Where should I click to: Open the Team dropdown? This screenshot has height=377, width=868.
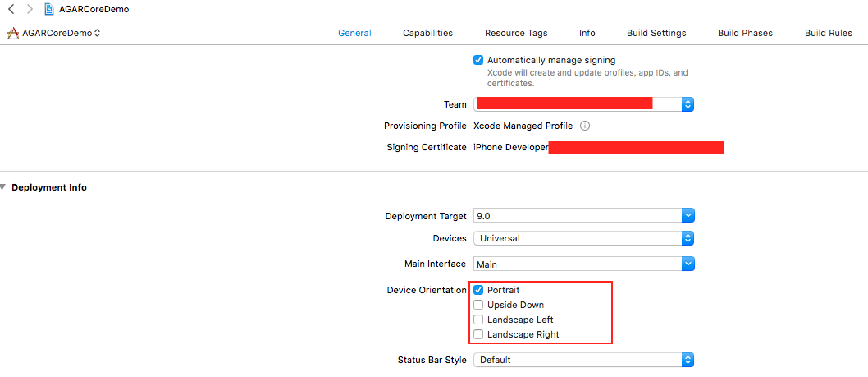[x=584, y=104]
